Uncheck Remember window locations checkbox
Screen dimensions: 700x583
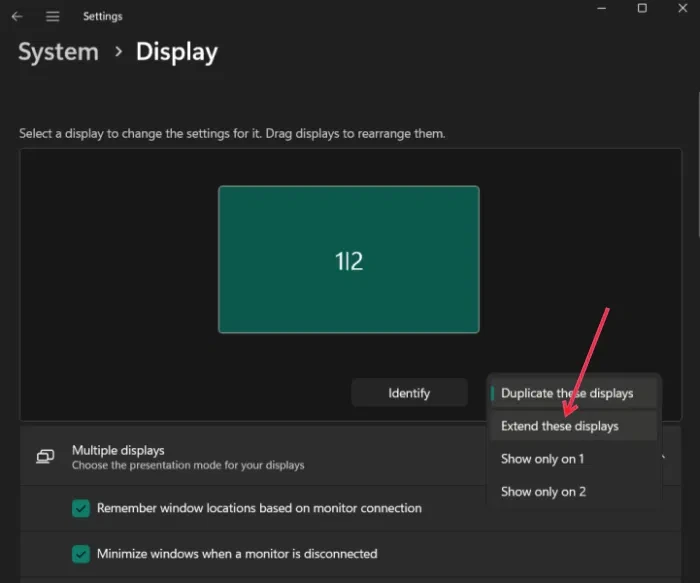81,509
